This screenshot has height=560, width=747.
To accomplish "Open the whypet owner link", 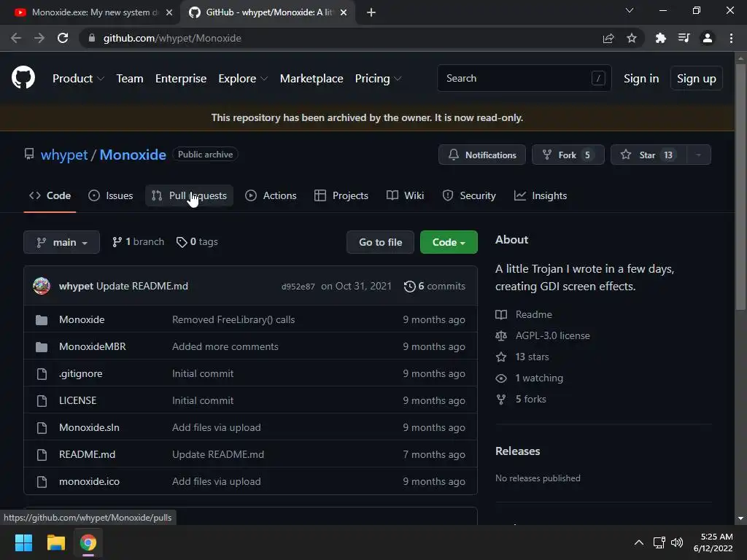I will point(64,155).
